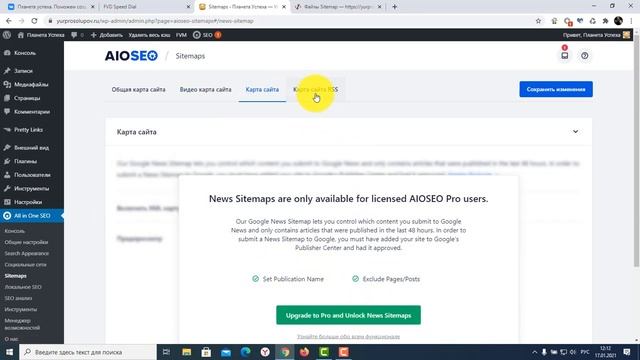Image resolution: width=640 pixels, height=360 pixels.
Task: Click browser profile avatar
Action: tap(618, 21)
